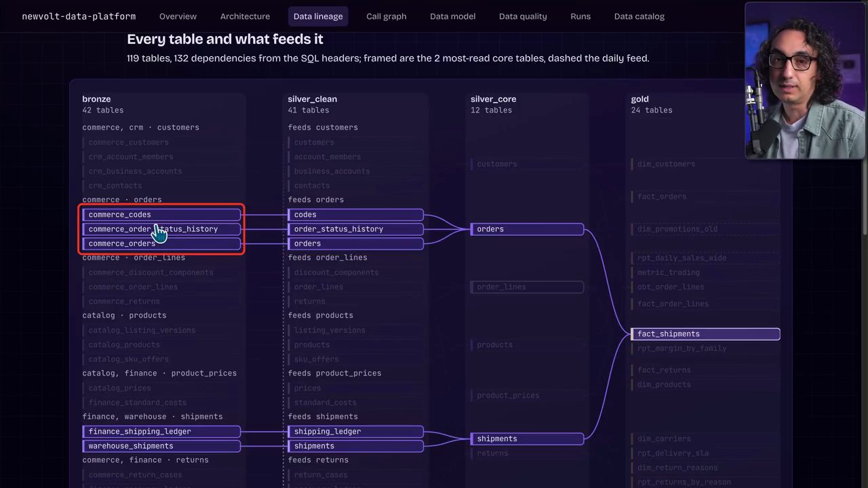Click the dim_customers gold table
The width and height of the screenshot is (868, 488).
pos(706,164)
